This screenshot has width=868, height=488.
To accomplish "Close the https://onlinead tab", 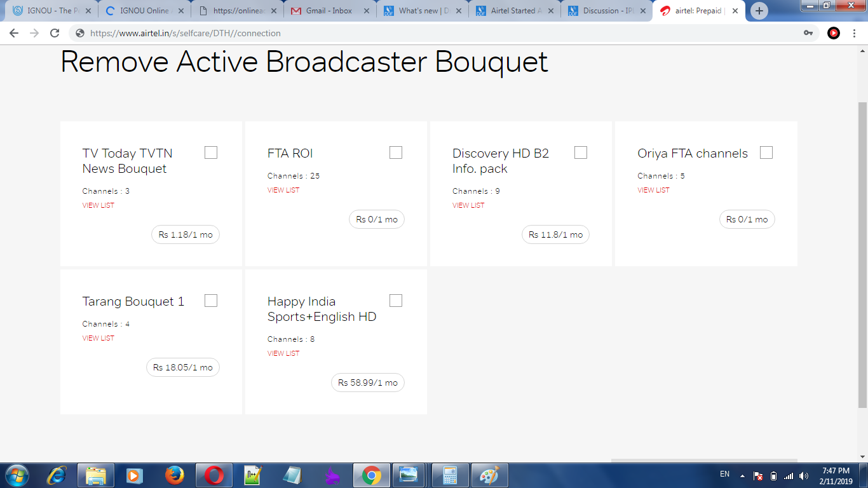I will pos(274,11).
